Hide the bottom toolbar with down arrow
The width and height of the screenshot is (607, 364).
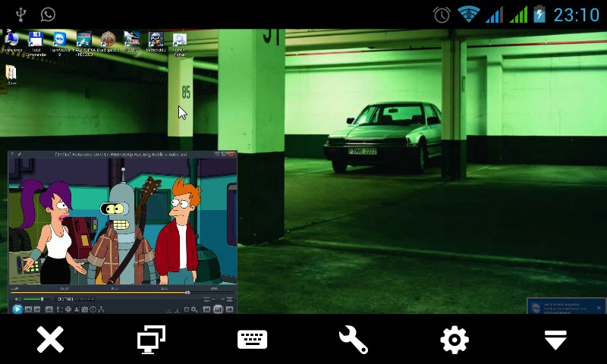point(555,340)
